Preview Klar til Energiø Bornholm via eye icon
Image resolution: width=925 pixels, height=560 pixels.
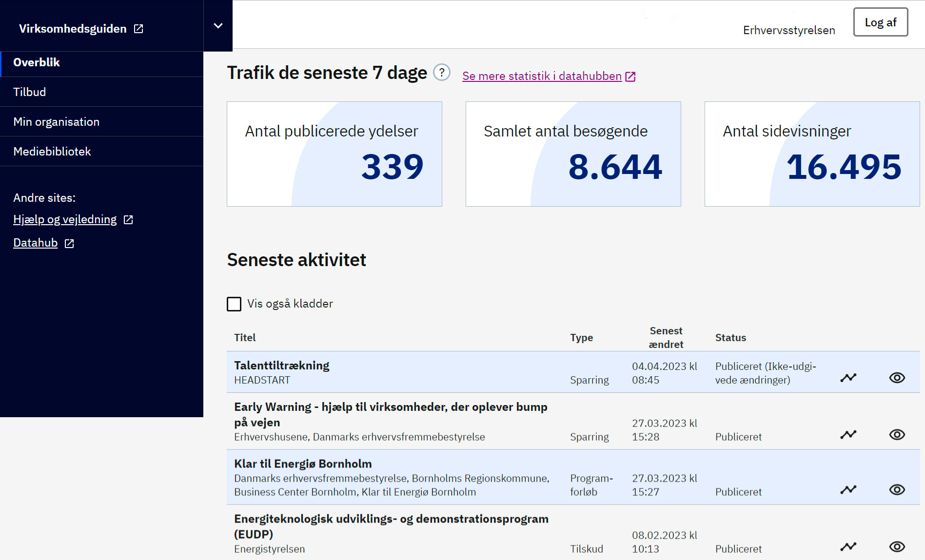[x=897, y=489]
